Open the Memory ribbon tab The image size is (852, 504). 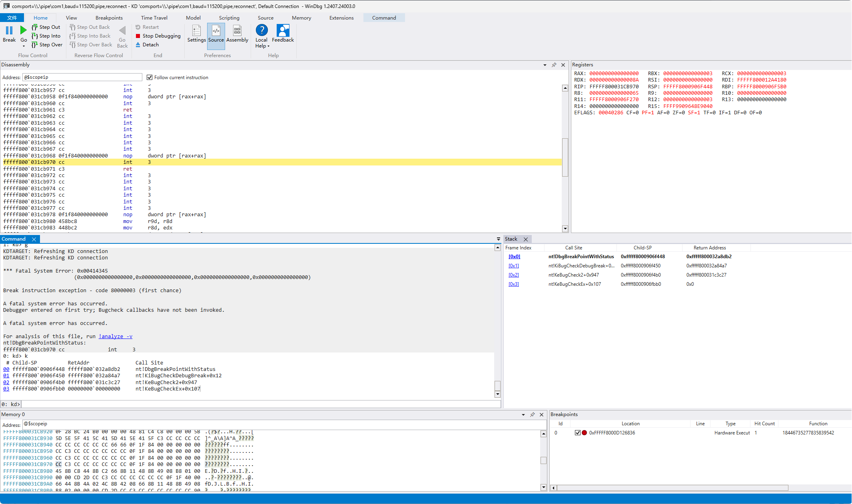pyautogui.click(x=301, y=18)
